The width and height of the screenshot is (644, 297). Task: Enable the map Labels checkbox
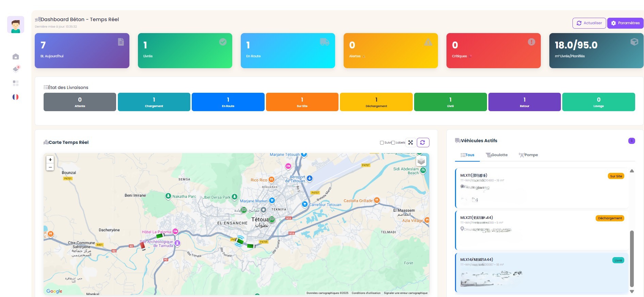pyautogui.click(x=393, y=143)
